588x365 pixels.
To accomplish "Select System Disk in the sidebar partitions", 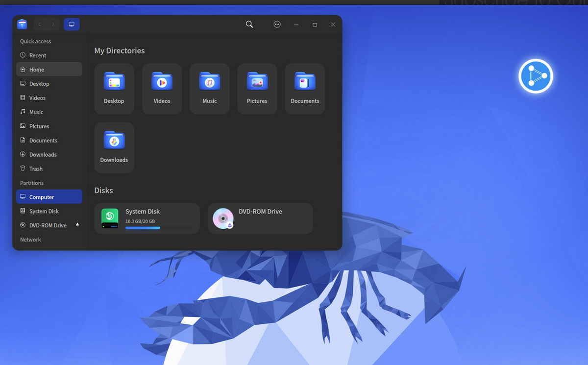I will [42, 211].
